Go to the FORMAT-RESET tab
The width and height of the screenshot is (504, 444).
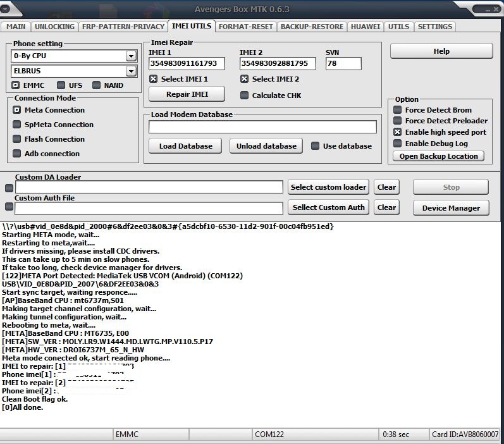(245, 27)
